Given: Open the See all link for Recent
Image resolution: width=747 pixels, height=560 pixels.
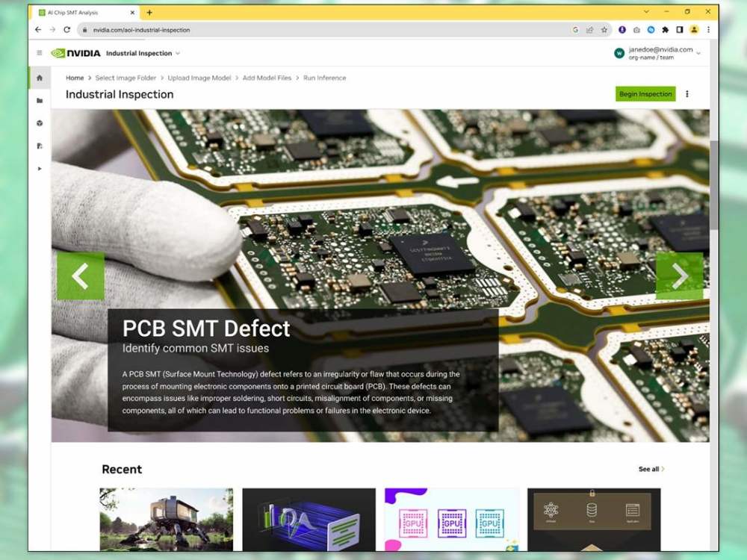Looking at the screenshot, I should point(651,469).
